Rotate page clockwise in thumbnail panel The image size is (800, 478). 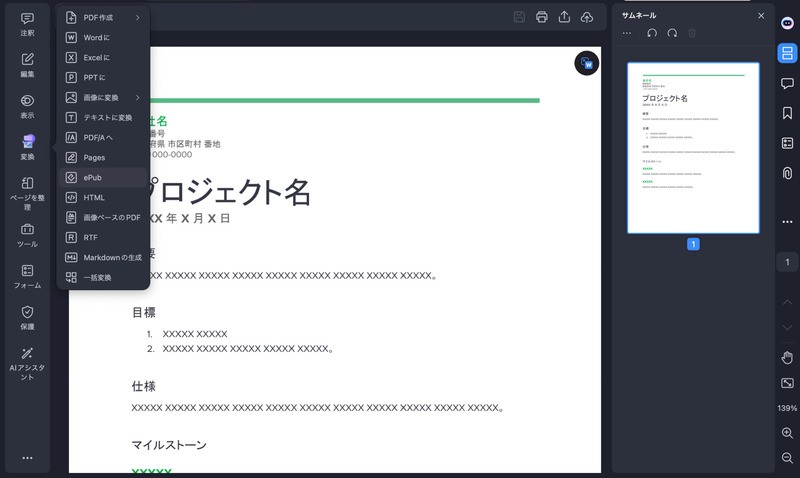tap(672, 33)
